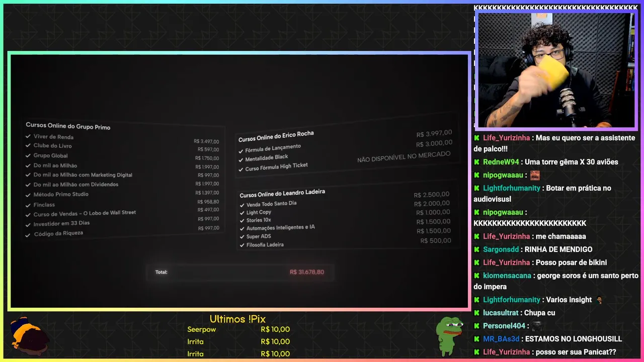Click the emote in Personel404's message
This screenshot has width=644, height=362.
[x=537, y=326]
